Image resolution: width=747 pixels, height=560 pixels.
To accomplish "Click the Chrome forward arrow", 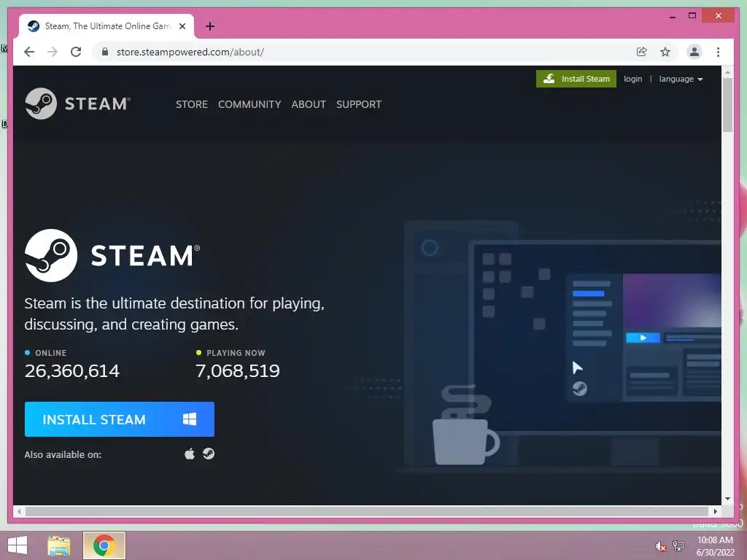I will (x=53, y=52).
